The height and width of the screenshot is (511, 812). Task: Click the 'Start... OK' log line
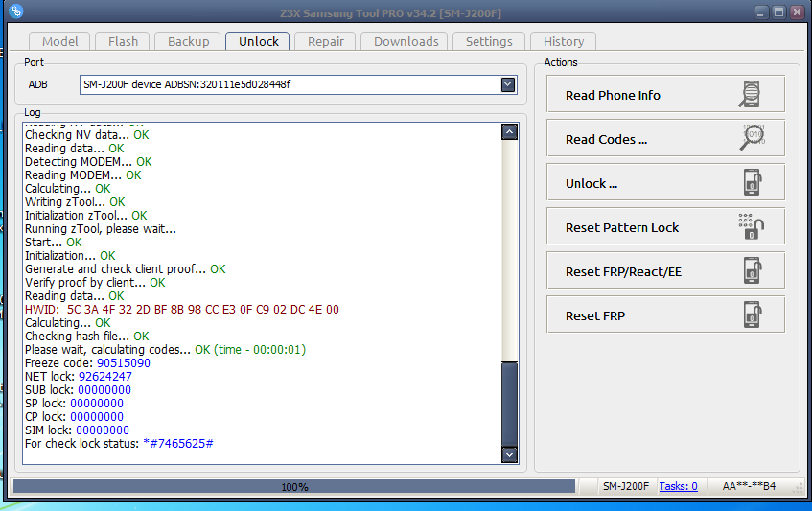tap(54, 243)
